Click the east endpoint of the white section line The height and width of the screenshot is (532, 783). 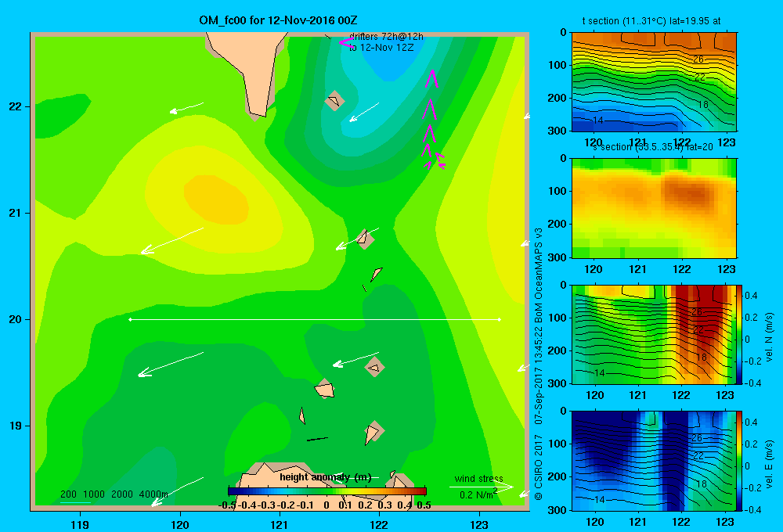click(x=500, y=319)
